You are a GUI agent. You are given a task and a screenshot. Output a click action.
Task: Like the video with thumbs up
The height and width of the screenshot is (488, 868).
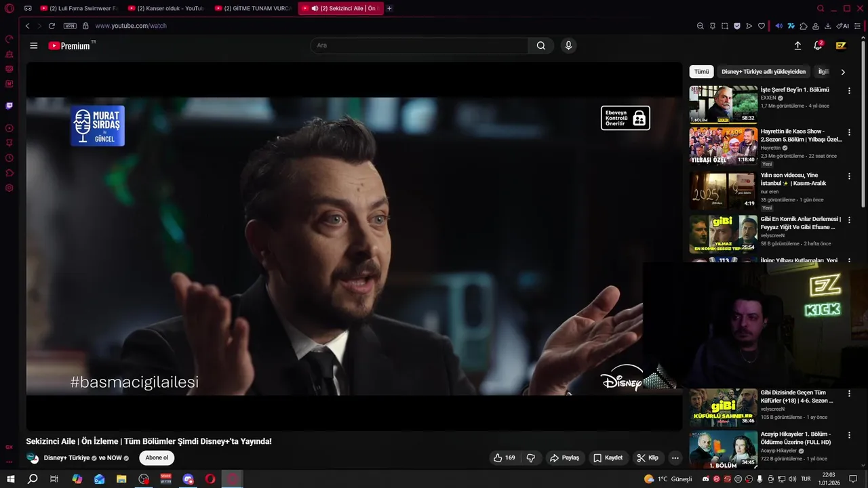[x=505, y=457]
